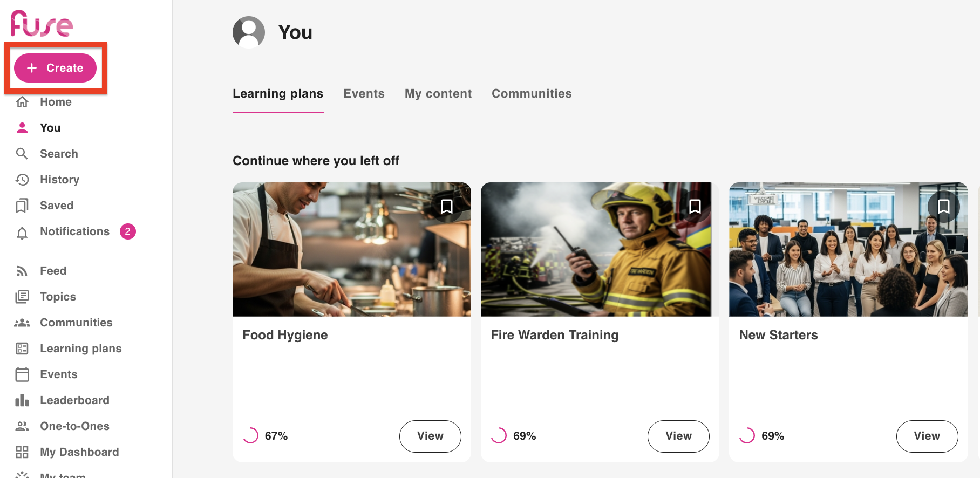Open the New Starters thumbnail image
Screen dimensions: 980x478
click(x=848, y=249)
